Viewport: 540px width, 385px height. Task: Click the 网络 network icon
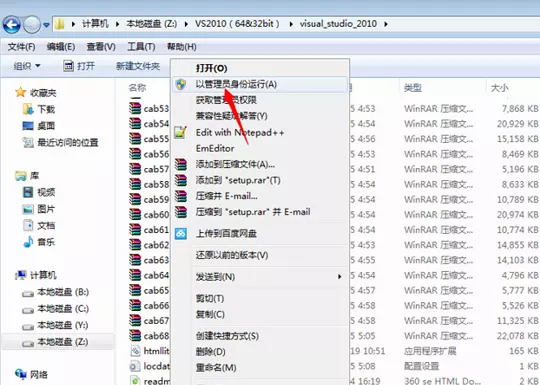pos(21,374)
